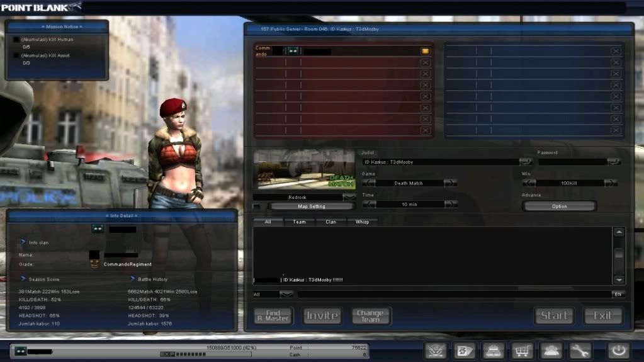This screenshot has height=362, width=644.
Task: Close the second slot of blue team
Action: 615,62
